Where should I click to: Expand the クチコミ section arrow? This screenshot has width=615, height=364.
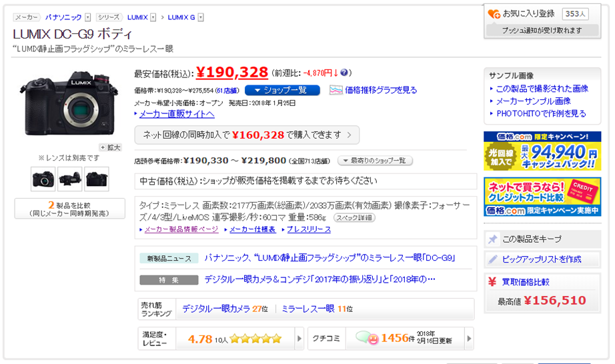pos(469,339)
